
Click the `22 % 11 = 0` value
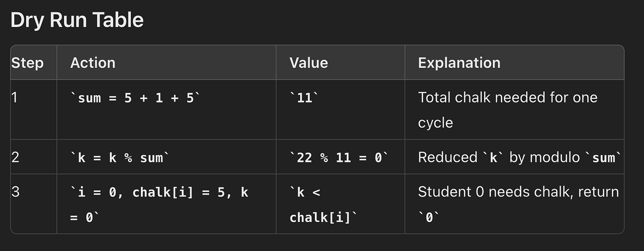[x=339, y=158]
